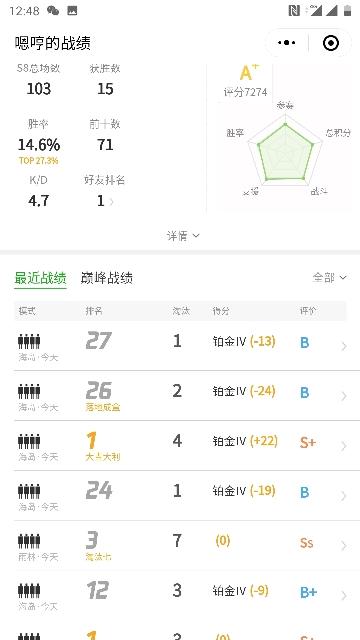Open friend ranking chevron next to 1

111,201
